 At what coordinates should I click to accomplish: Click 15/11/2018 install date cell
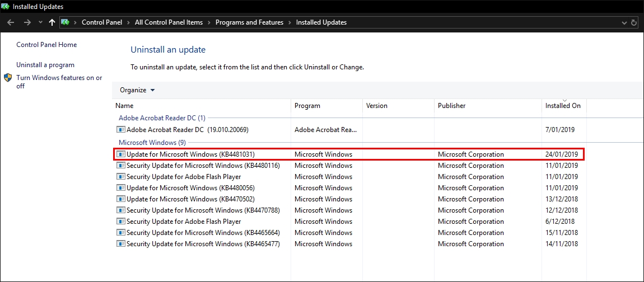click(562, 232)
